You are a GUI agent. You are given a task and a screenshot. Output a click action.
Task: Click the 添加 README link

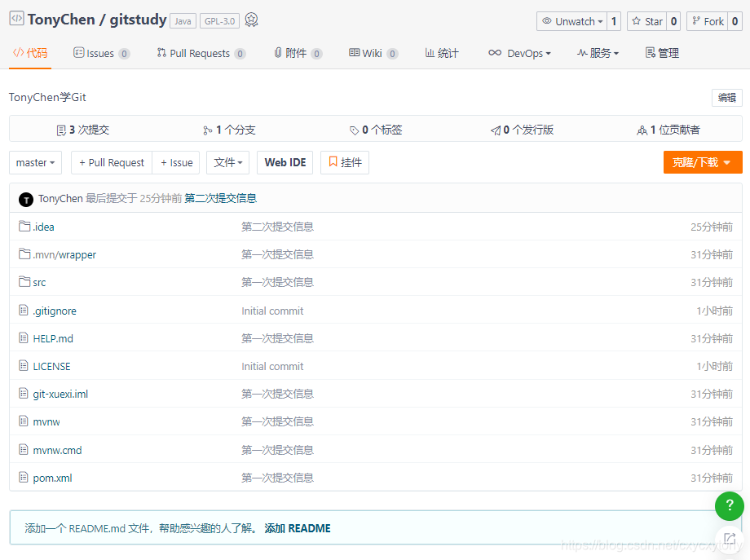tap(298, 528)
